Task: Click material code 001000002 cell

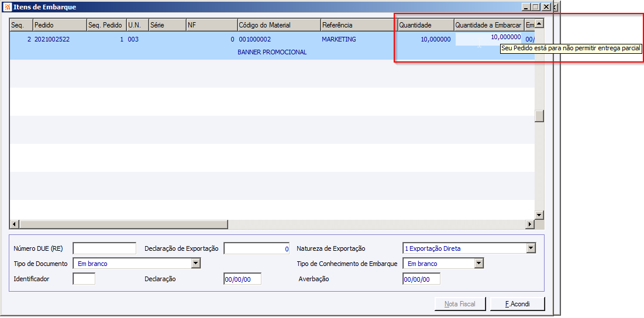Action: [x=254, y=39]
